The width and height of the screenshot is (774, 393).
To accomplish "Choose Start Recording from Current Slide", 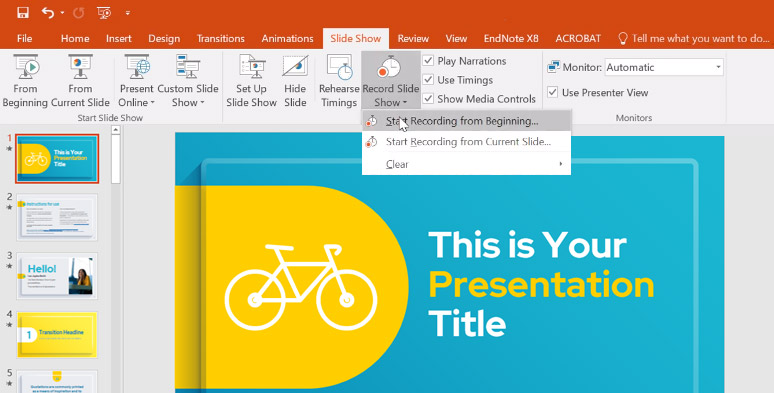I will tap(466, 142).
